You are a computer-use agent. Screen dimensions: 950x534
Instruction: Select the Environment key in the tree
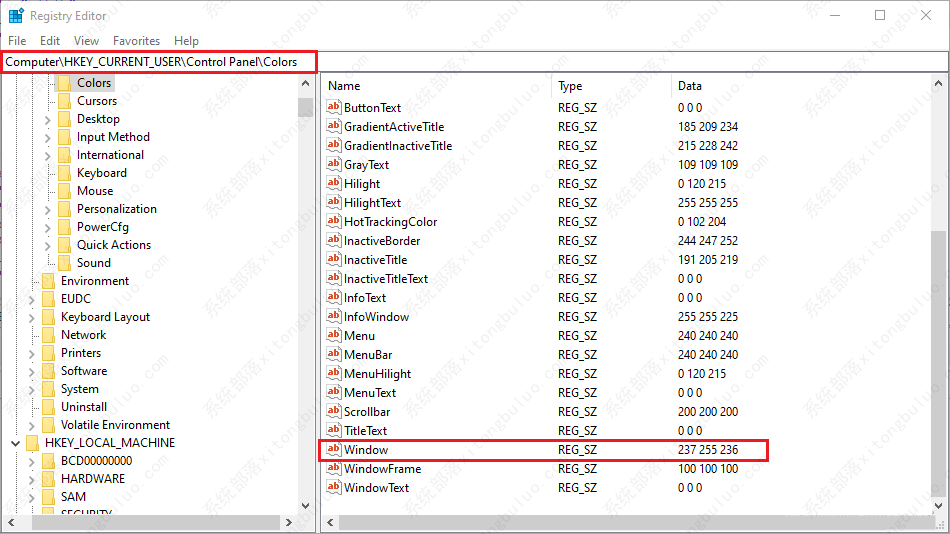[95, 281]
